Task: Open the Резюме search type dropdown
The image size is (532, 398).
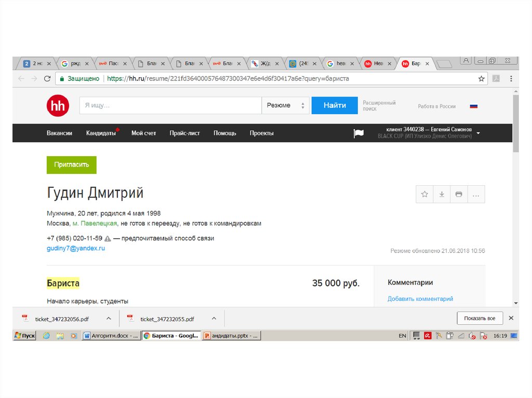Action: pos(285,105)
